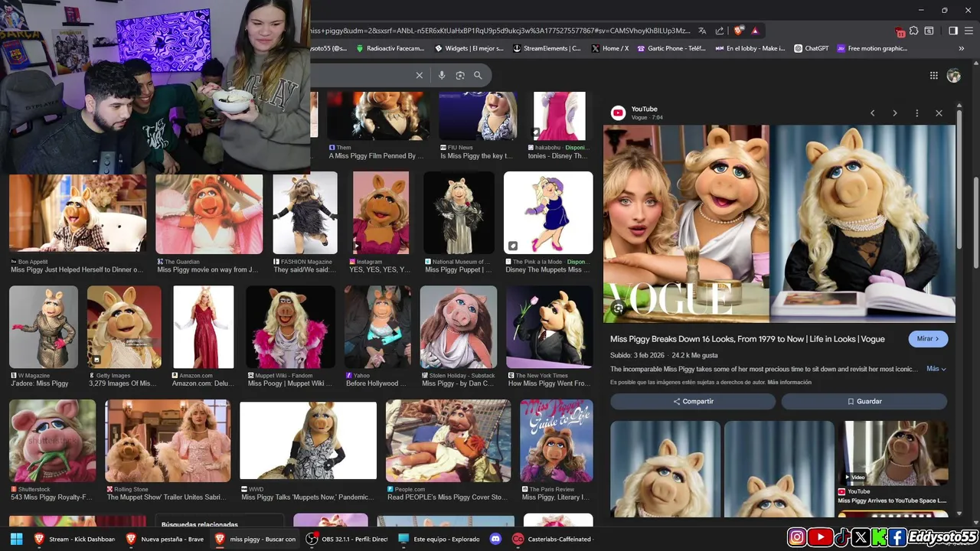This screenshot has width=980, height=551.
Task: Show previous image in preview panel
Action: coord(872,113)
